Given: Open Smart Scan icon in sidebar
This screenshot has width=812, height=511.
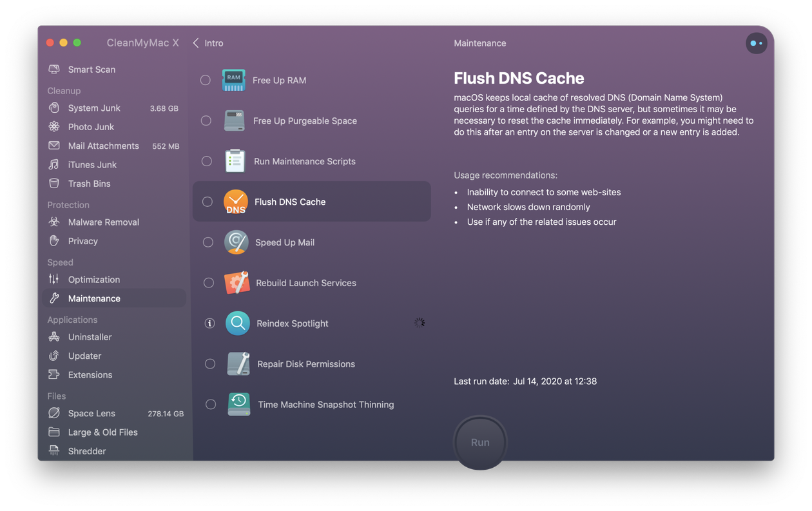Looking at the screenshot, I should pyautogui.click(x=54, y=70).
